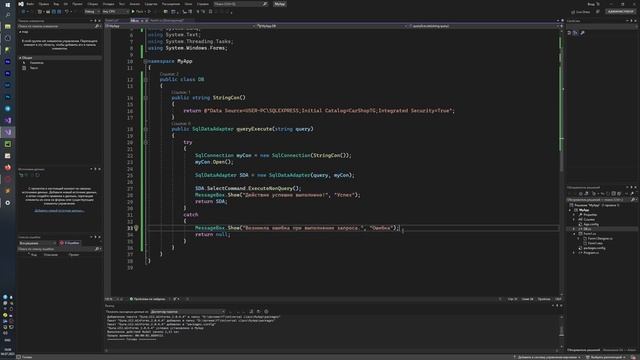The height and width of the screenshot is (360, 640).
Task: Switch to the Form1.cs [Конструктор] tab
Action: pyautogui.click(x=167, y=20)
